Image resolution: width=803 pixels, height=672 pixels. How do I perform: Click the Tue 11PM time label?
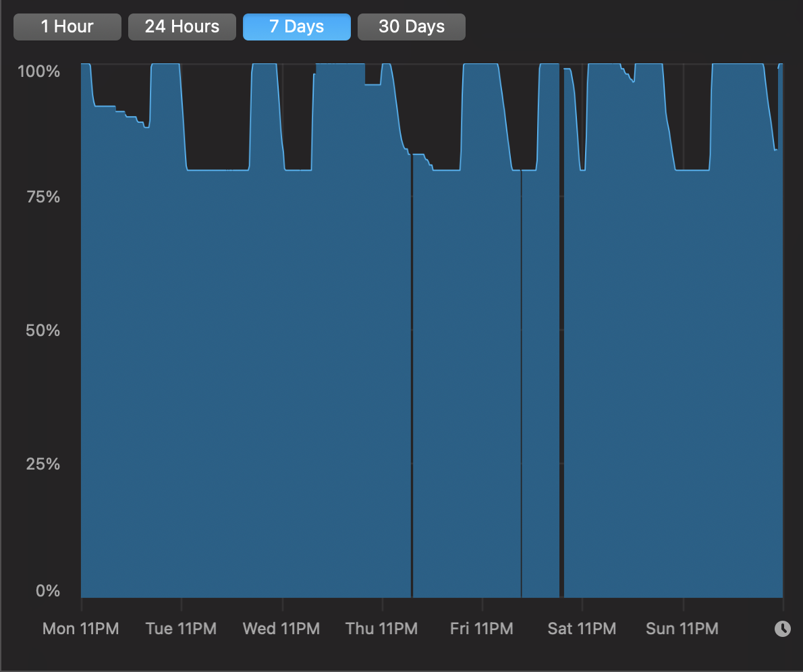(x=182, y=628)
